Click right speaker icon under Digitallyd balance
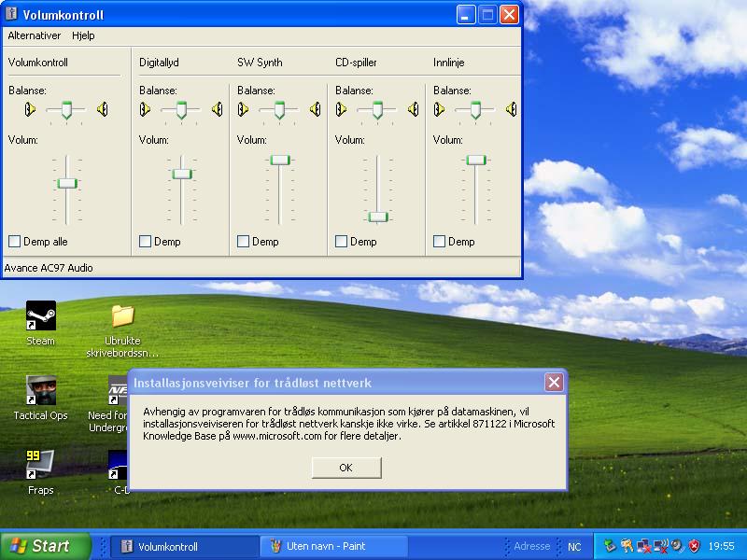The height and width of the screenshot is (560, 747). pyautogui.click(x=218, y=109)
